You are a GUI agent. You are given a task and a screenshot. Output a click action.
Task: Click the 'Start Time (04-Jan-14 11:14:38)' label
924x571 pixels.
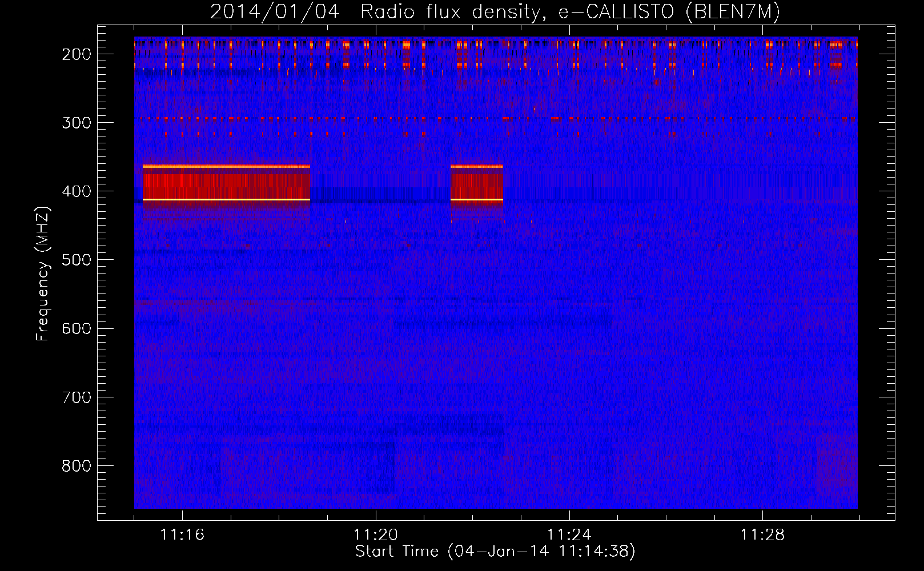[x=495, y=552]
